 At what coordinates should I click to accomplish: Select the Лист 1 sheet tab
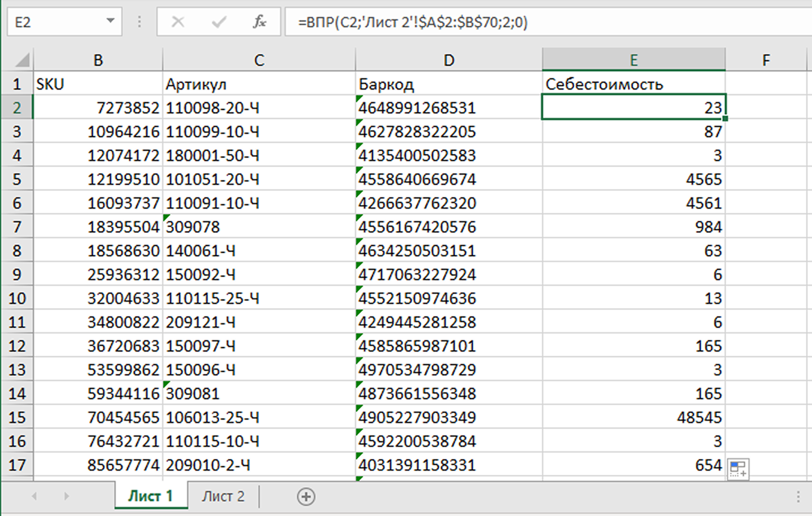coord(150,496)
